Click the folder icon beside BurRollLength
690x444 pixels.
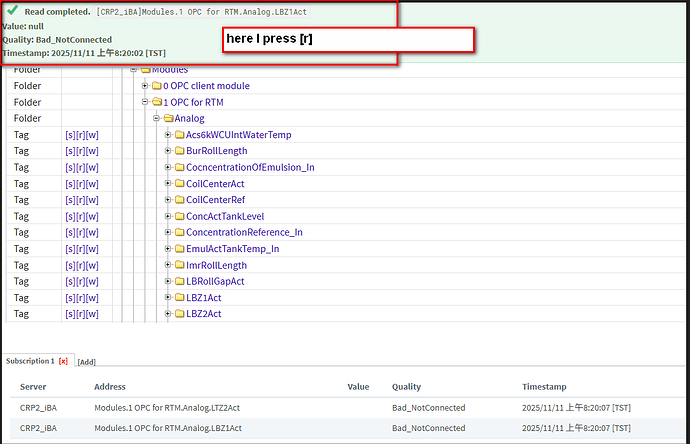coord(179,150)
